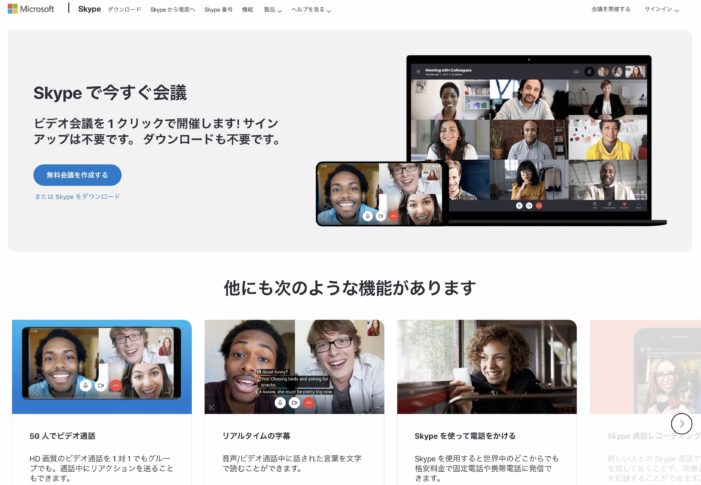
Task: Open the リアルタイムの字幕 card image
Action: (294, 366)
